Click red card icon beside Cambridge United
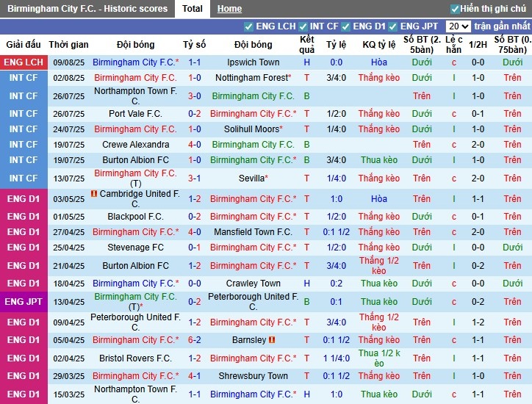Image resolution: width=532 pixels, height=404 pixels. pyautogui.click(x=94, y=193)
